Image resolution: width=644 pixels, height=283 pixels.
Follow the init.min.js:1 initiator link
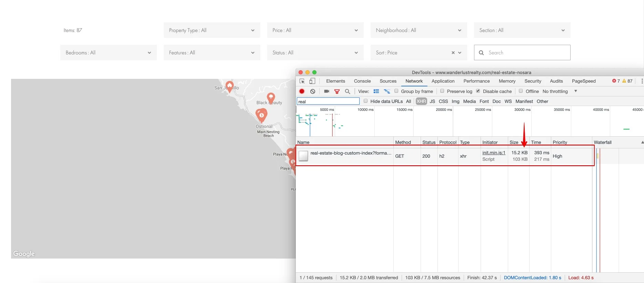pos(494,153)
